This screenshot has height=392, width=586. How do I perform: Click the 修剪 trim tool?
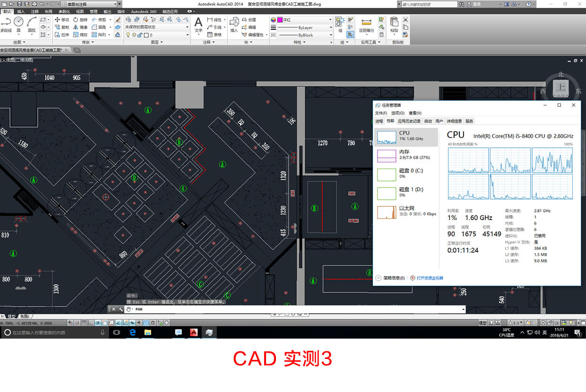(99, 20)
